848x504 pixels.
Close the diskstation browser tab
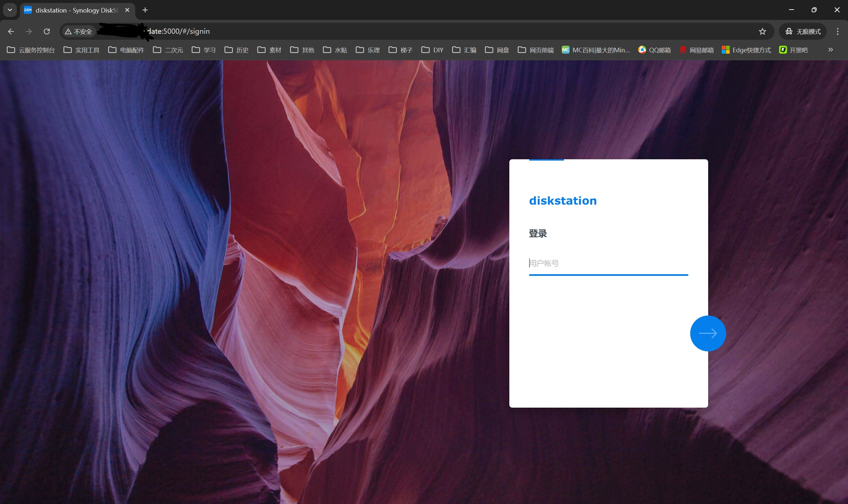127,10
